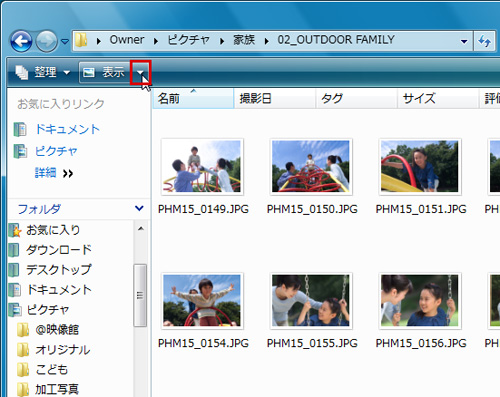Image resolution: width=500 pixels, height=397 pixels.
Task: Select 家族 in the address breadcrumb
Action: click(x=244, y=40)
